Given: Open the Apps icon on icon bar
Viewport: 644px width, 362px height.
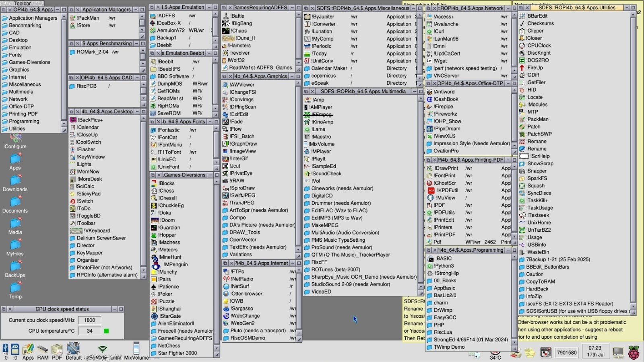Looking at the screenshot, I should pyautogui.click(x=28, y=352).
